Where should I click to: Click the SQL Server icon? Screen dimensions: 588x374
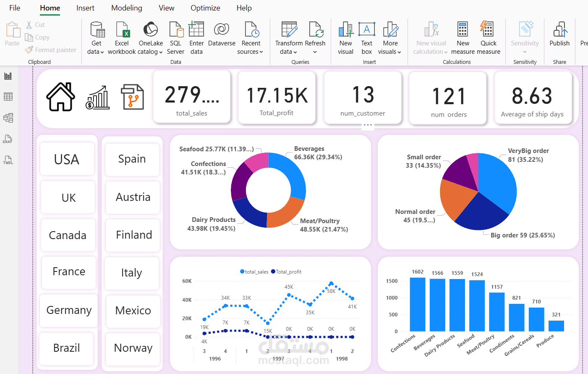pos(176,29)
